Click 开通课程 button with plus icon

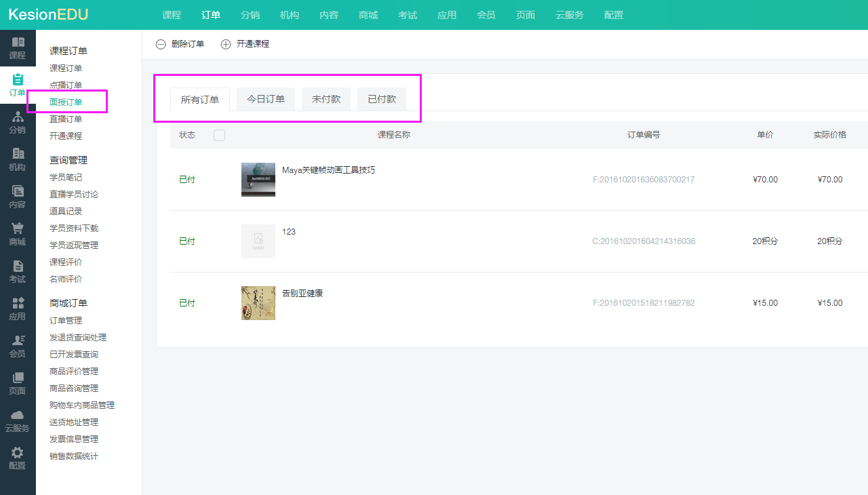tap(245, 44)
